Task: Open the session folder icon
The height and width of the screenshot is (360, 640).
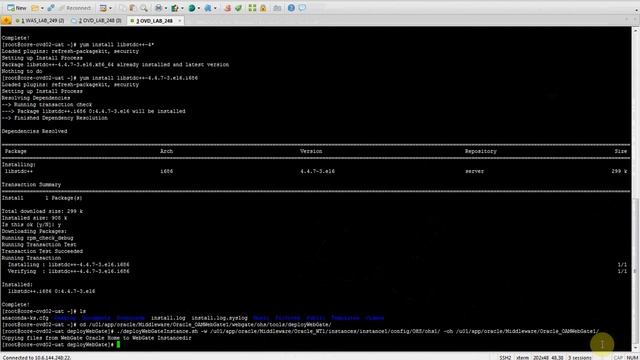Action: [x=35, y=8]
